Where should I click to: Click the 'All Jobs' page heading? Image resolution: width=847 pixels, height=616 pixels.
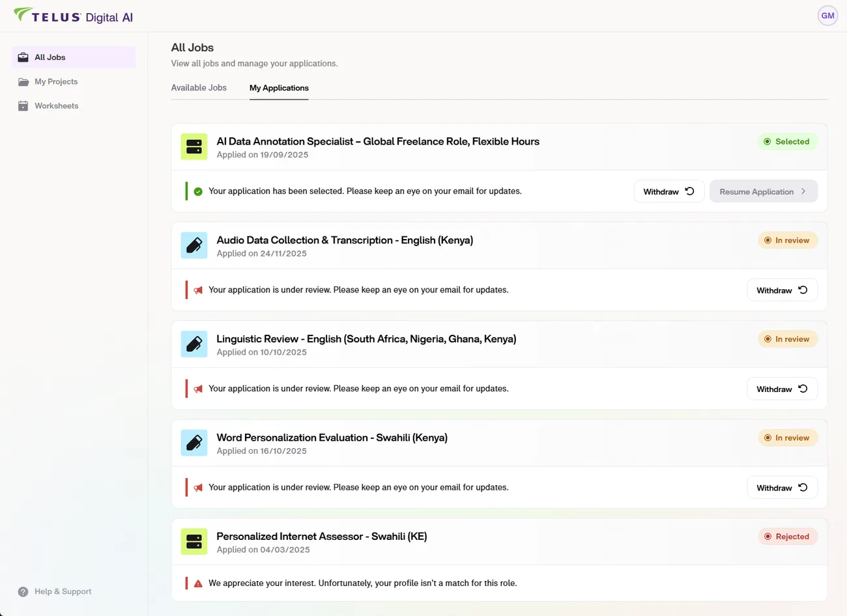[192, 48]
